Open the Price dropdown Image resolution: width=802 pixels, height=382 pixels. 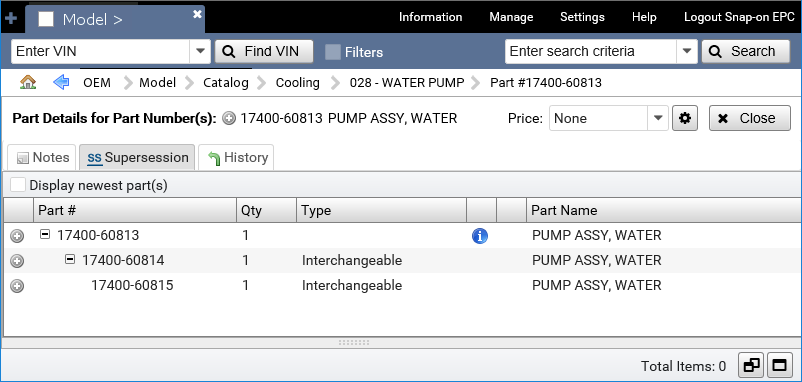coord(658,118)
